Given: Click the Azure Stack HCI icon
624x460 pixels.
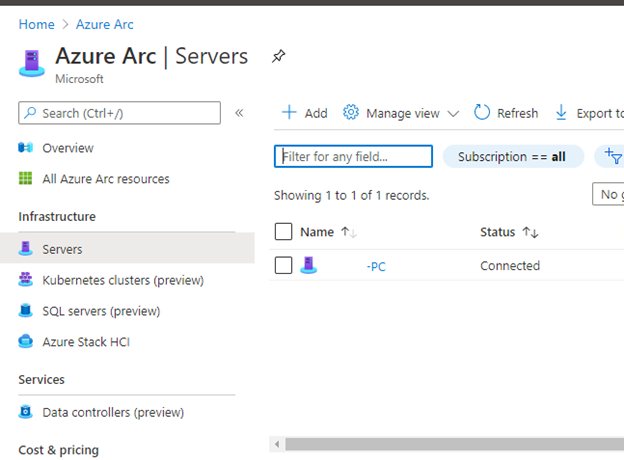Looking at the screenshot, I should coord(26,342).
